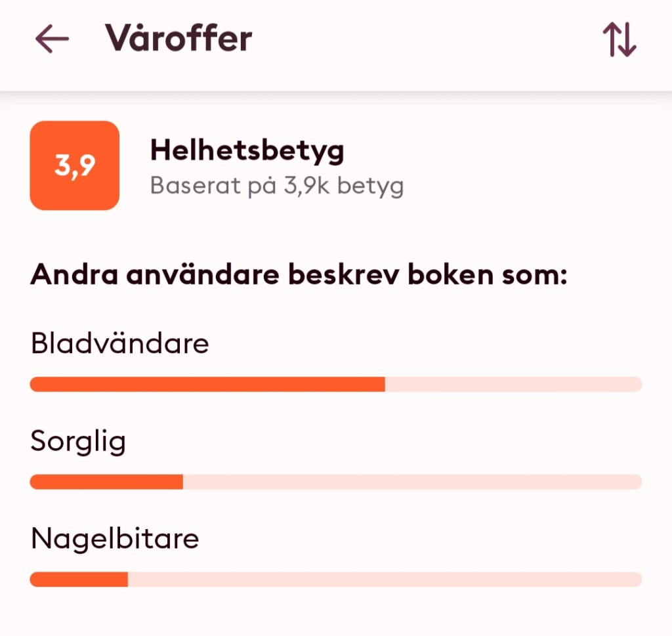The image size is (672, 636).
Task: Select the Bladvändare label
Action: (x=119, y=343)
